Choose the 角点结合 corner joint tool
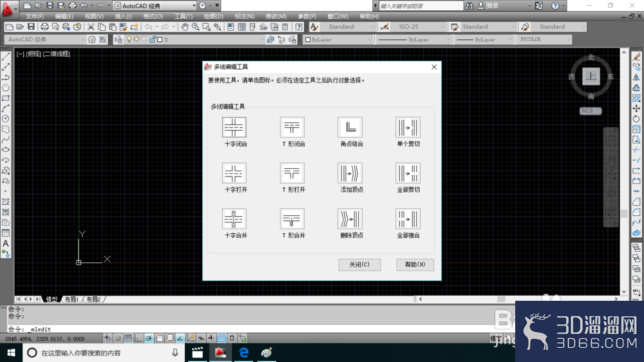Viewport: 644px width, 362px height. coord(350,128)
